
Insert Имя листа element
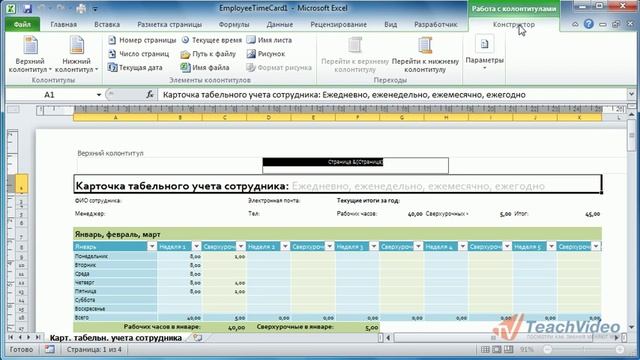tap(270, 40)
